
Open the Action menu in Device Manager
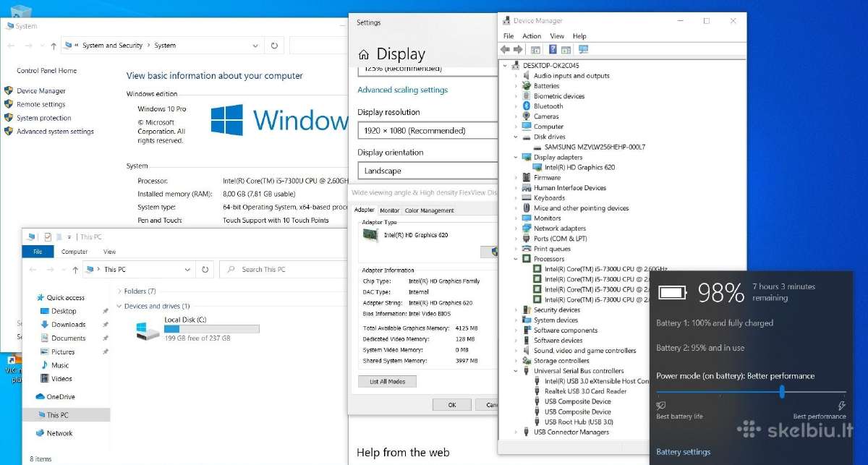532,36
